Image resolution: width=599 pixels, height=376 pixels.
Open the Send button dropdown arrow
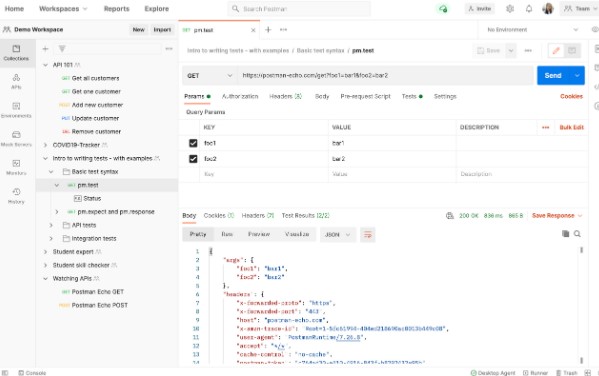coord(577,76)
